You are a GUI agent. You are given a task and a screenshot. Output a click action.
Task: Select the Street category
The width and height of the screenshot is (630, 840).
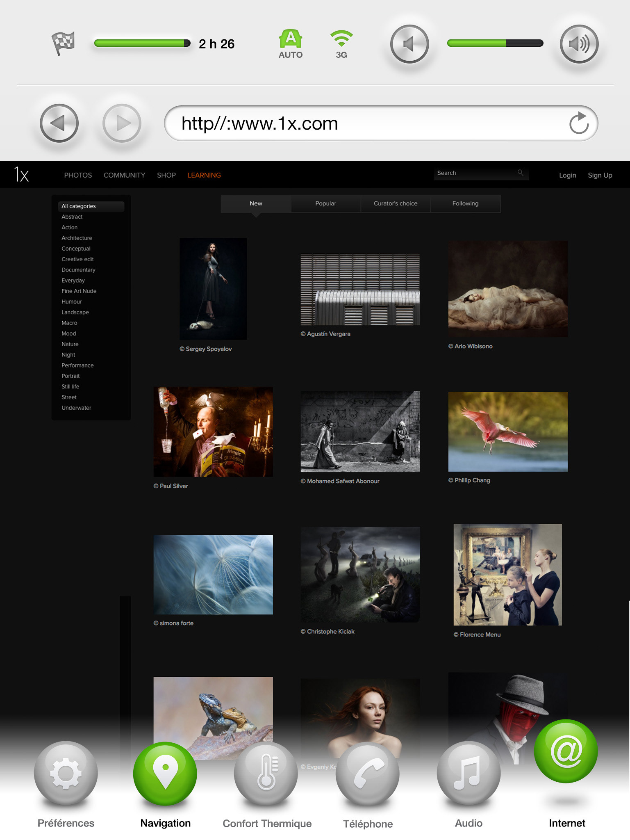click(x=69, y=397)
